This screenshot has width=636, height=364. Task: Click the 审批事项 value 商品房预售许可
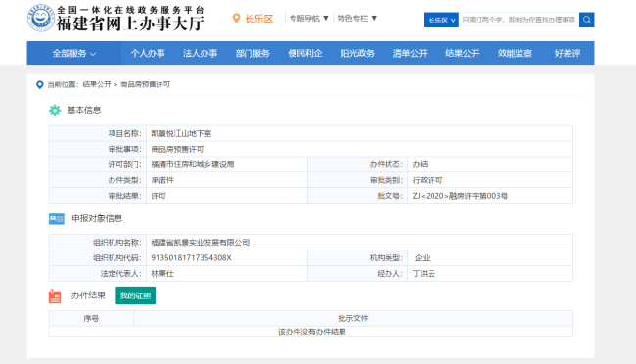coord(177,150)
